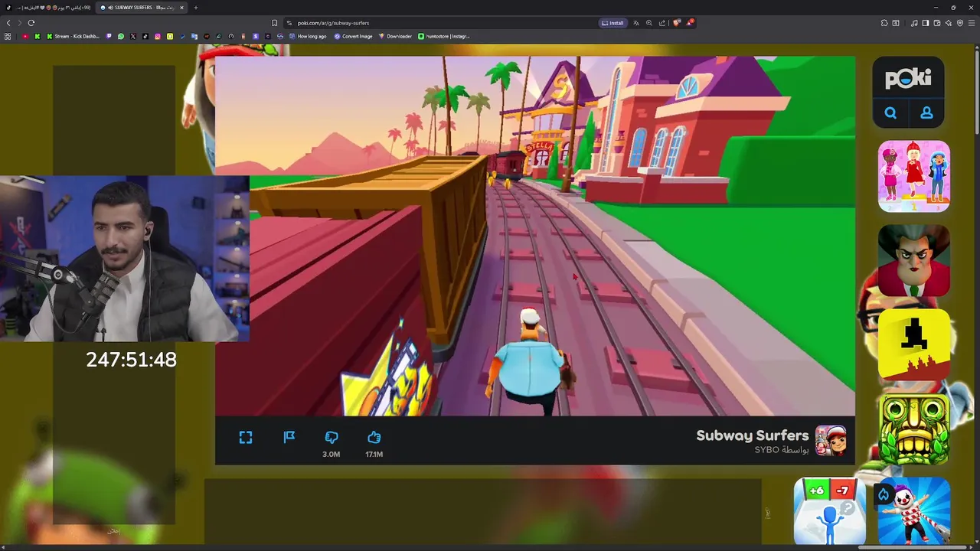Open Poki user profile icon
The image size is (980, 551).
tap(926, 112)
